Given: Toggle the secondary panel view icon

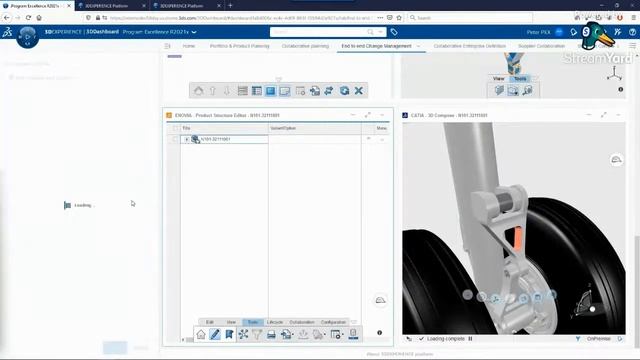Looking at the screenshot, I should [284, 91].
